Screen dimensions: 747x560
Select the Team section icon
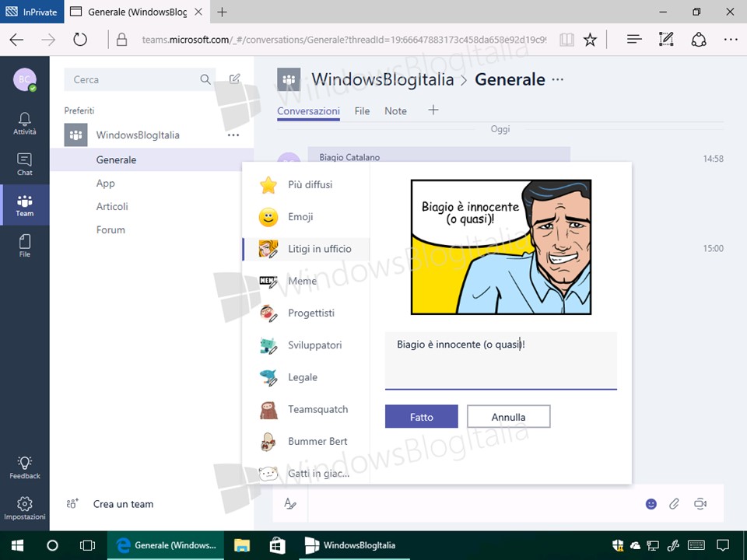24,205
